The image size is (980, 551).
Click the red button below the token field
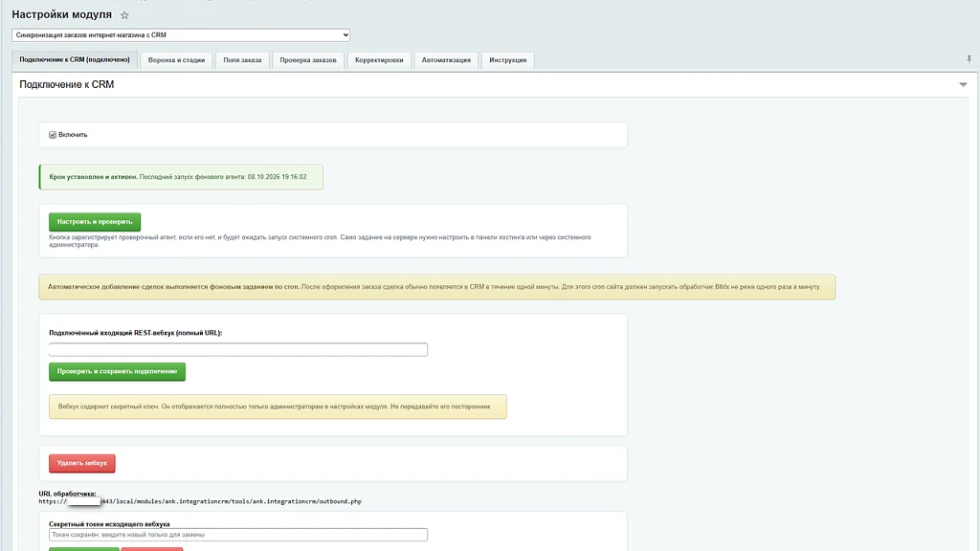152,549
